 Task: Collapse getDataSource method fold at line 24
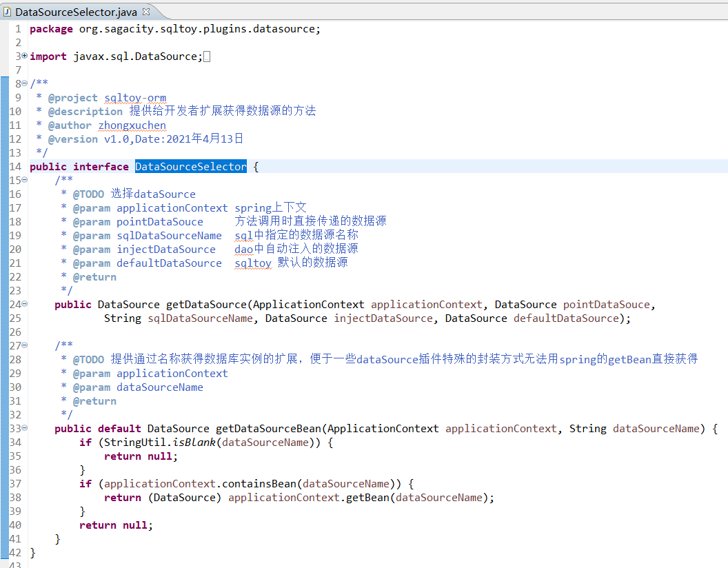click(25, 304)
